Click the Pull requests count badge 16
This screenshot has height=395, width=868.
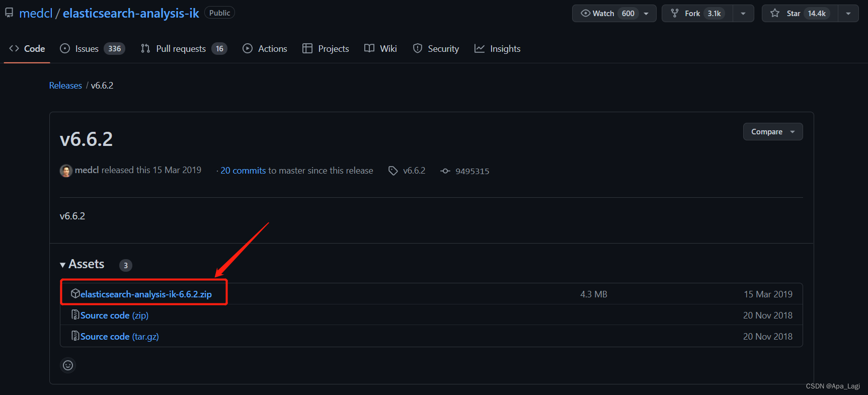[x=219, y=49]
